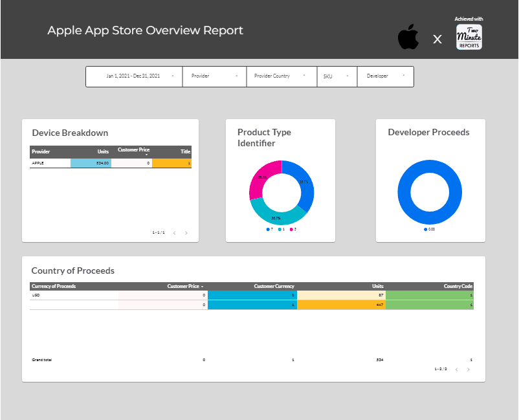Click the Two Minute Reports logo
Image resolution: width=519 pixels, height=420 pixels.
point(469,37)
